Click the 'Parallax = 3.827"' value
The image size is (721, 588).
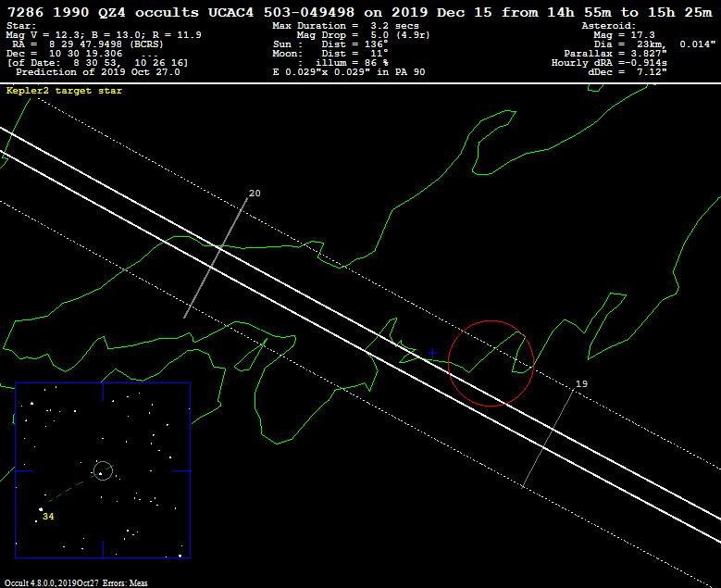615,54
